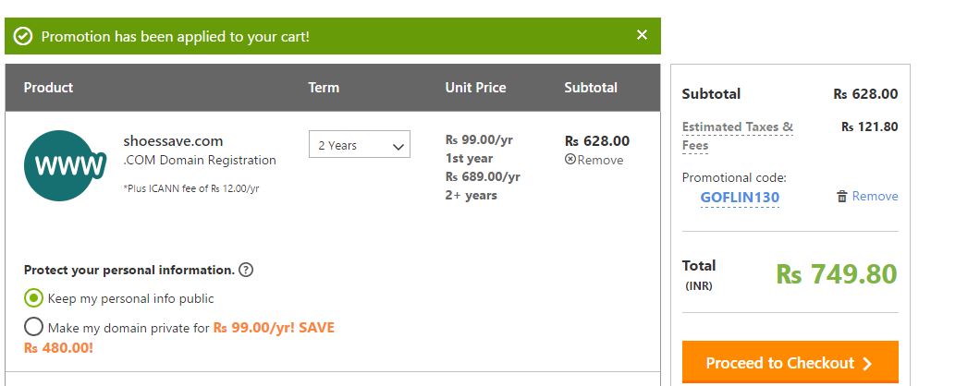Click the term dropdown chevron arrow
The image size is (980, 386).
[398, 147]
